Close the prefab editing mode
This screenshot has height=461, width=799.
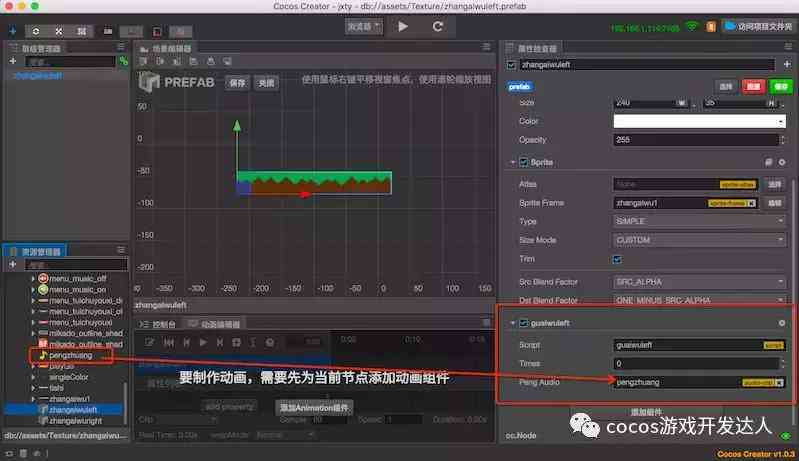266,83
